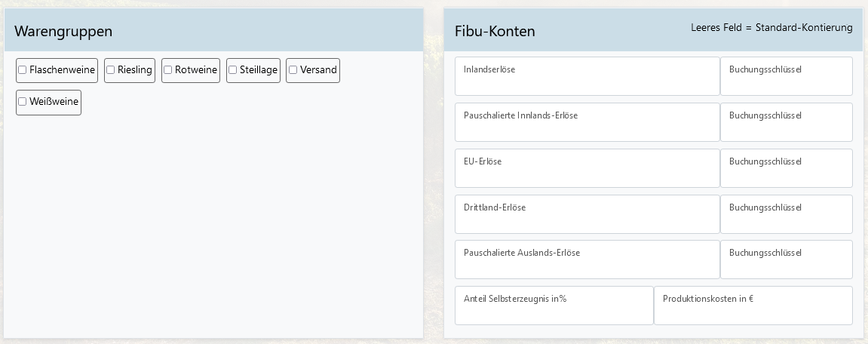
Task: Click the Fibu-Konten panel title
Action: [495, 31]
